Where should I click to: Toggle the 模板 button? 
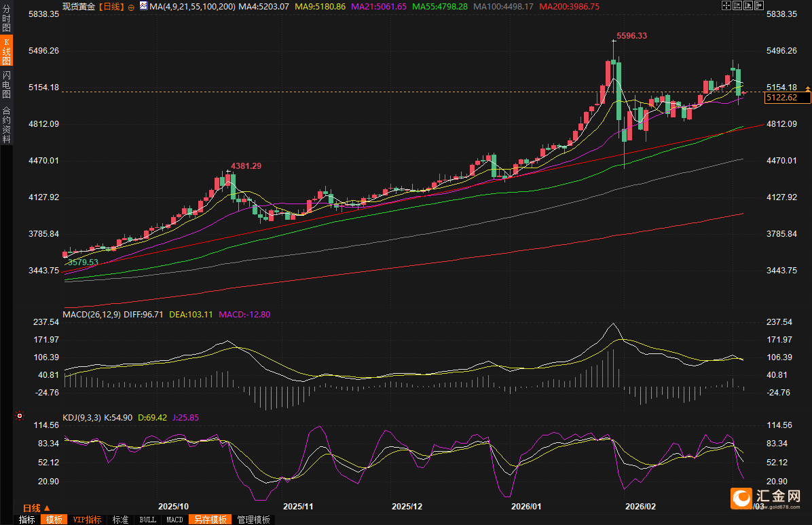(54, 520)
